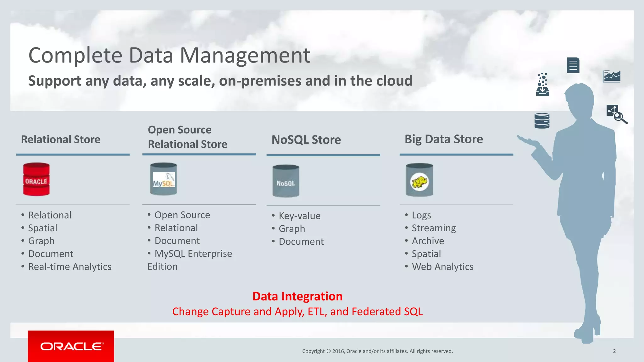Viewport: 644px width, 362px height.
Task: Click the data ingest download tray icon
Action: [542, 85]
